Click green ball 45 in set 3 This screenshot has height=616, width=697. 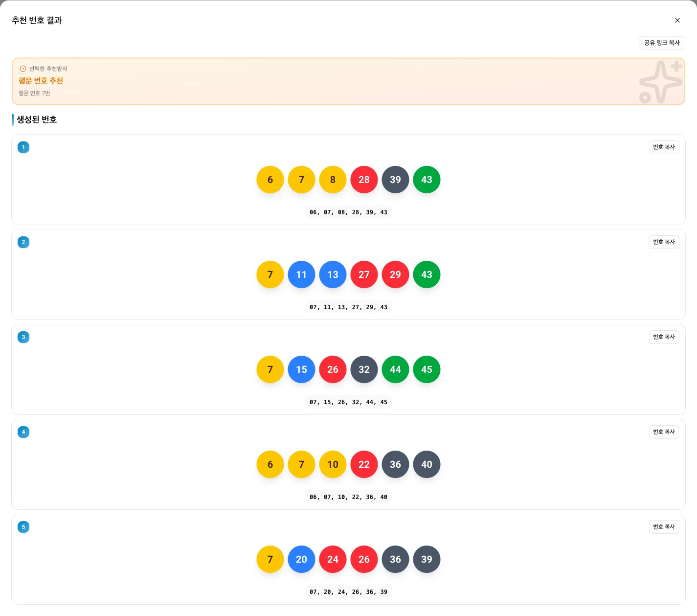427,369
